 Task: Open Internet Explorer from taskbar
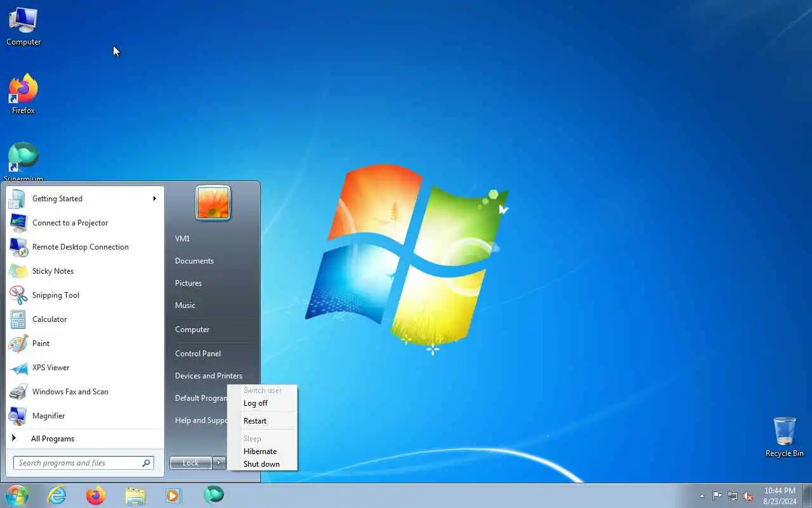click(57, 495)
